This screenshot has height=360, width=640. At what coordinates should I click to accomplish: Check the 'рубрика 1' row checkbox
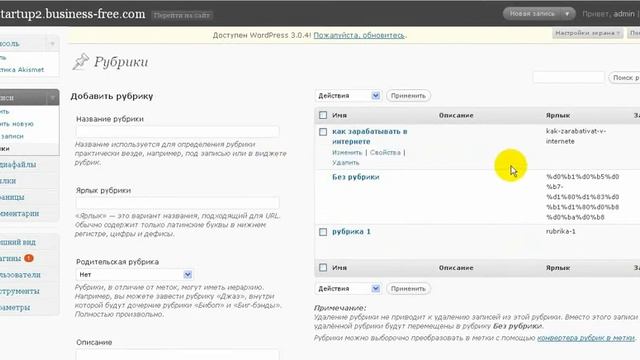coord(323,232)
